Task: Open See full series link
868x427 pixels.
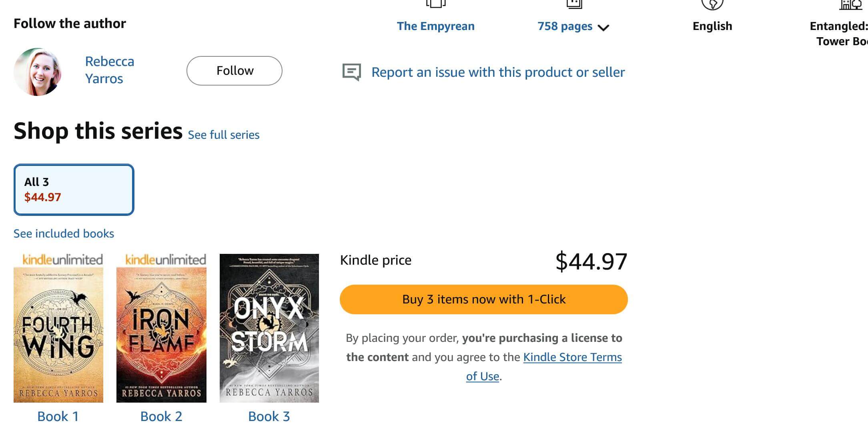Action: click(x=224, y=135)
